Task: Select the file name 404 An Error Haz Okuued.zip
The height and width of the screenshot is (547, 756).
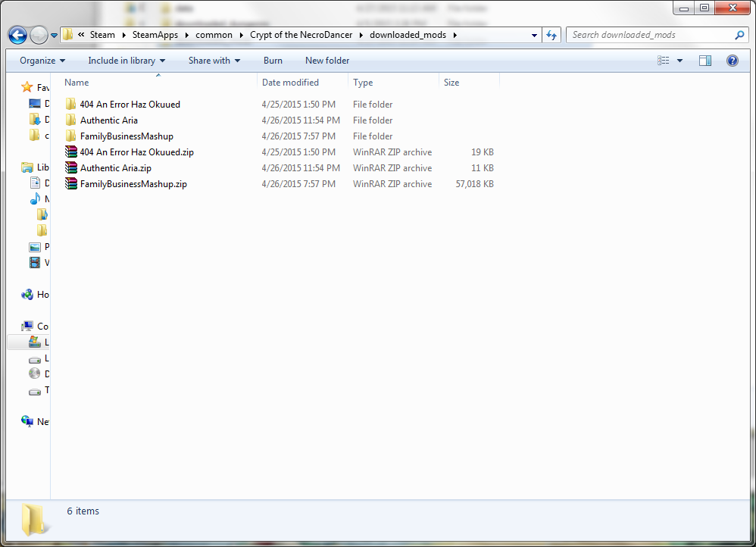Action: coord(136,152)
